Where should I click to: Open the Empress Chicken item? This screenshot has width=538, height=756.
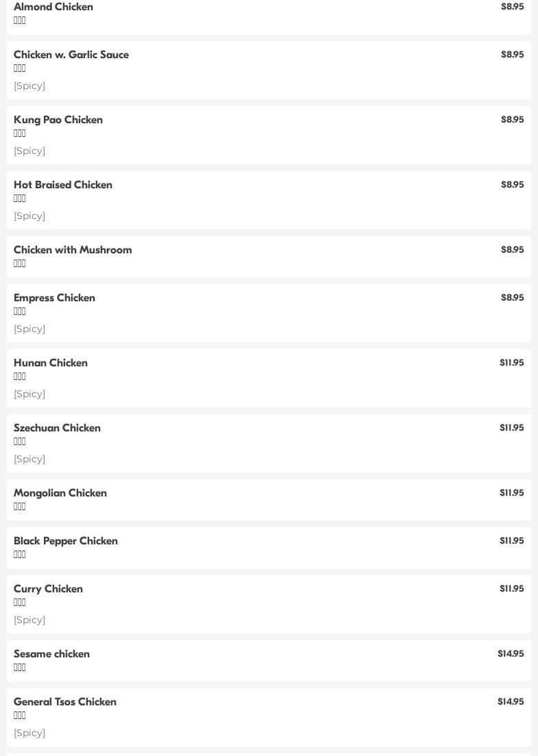(x=54, y=298)
